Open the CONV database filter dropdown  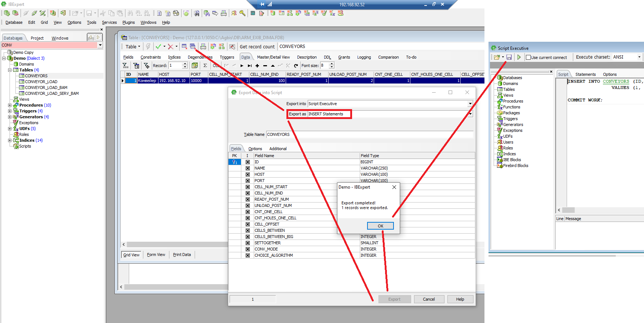100,45
